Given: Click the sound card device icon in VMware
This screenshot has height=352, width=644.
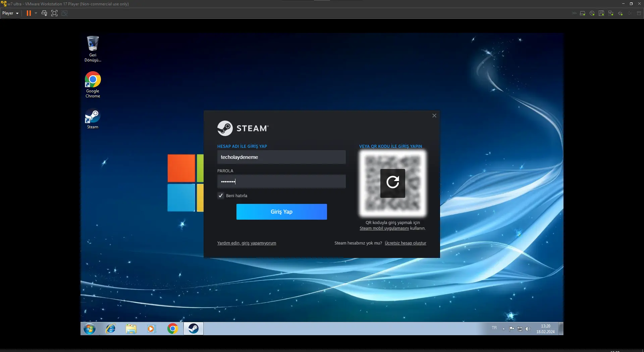Looking at the screenshot, I should click(620, 13).
